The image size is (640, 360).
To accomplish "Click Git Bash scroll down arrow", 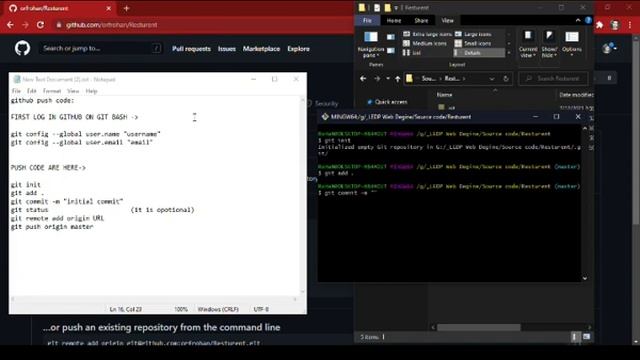I will [x=585, y=278].
